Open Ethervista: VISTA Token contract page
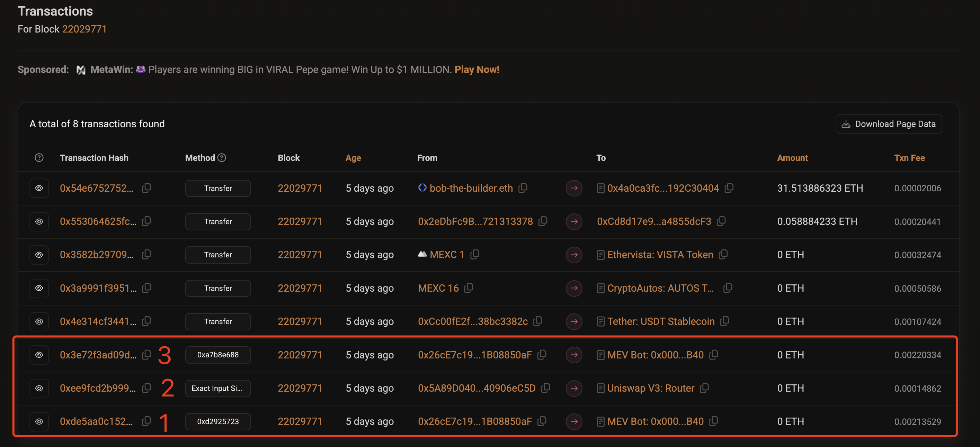Image resolution: width=980 pixels, height=447 pixels. click(660, 255)
